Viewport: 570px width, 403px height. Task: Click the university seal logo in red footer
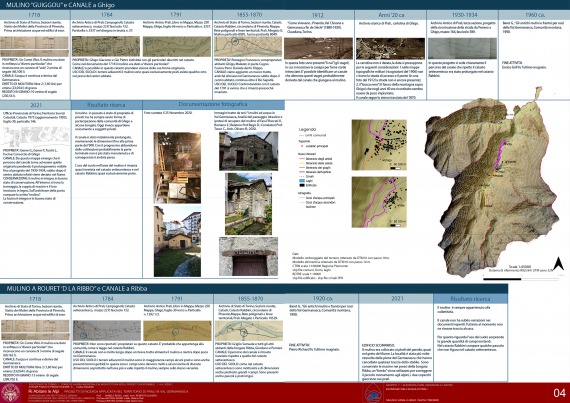[x=11, y=393]
